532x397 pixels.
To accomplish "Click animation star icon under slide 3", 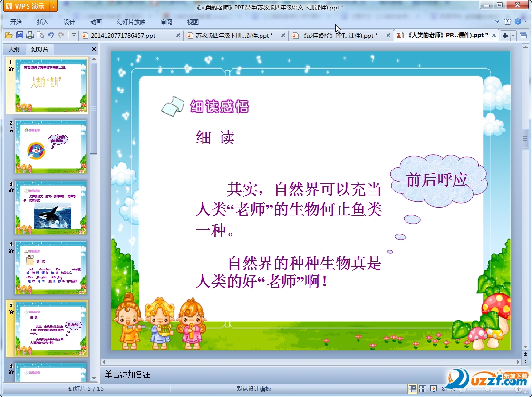I will point(11,190).
